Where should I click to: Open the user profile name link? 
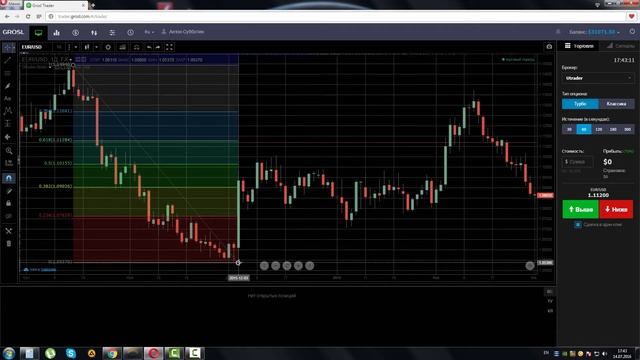coord(183,32)
